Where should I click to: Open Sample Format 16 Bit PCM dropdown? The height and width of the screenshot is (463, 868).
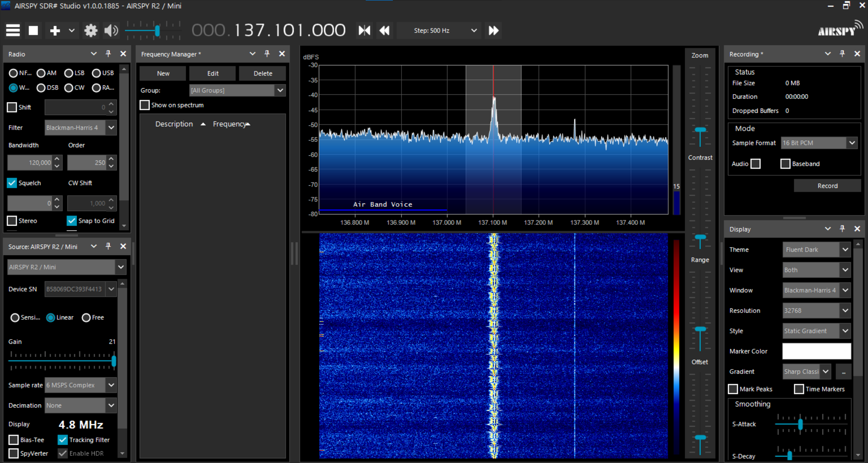pyautogui.click(x=819, y=143)
